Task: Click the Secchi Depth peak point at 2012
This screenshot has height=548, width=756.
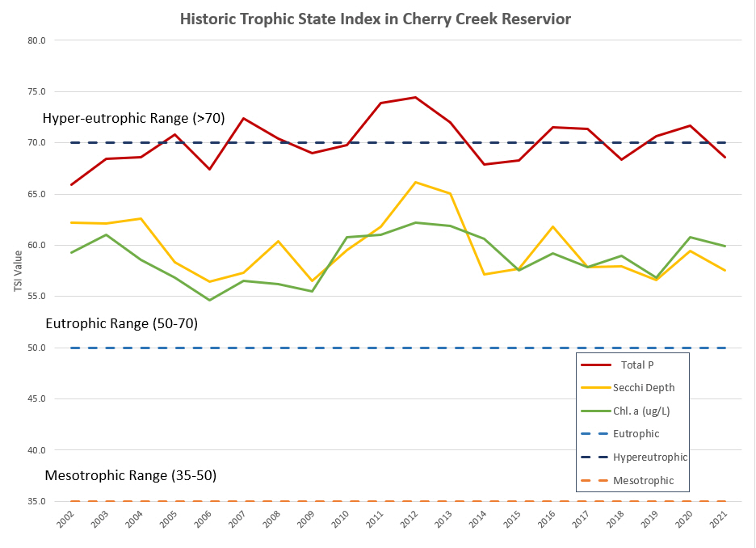Action: (415, 183)
